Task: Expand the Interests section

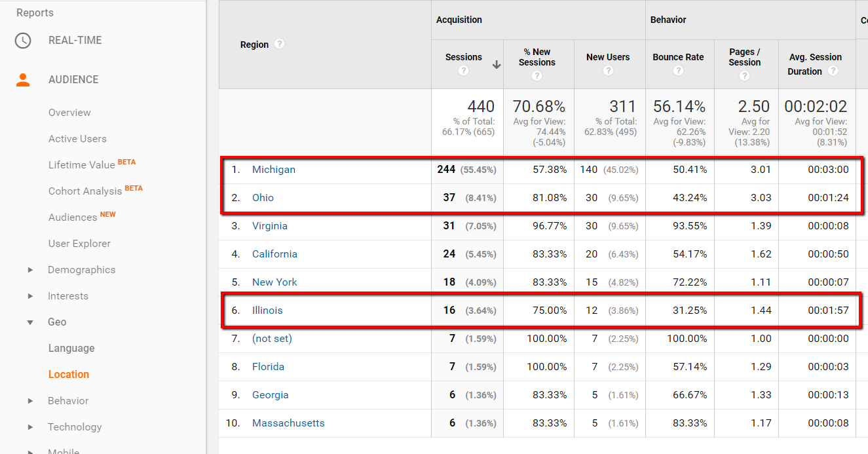Action: coord(30,296)
